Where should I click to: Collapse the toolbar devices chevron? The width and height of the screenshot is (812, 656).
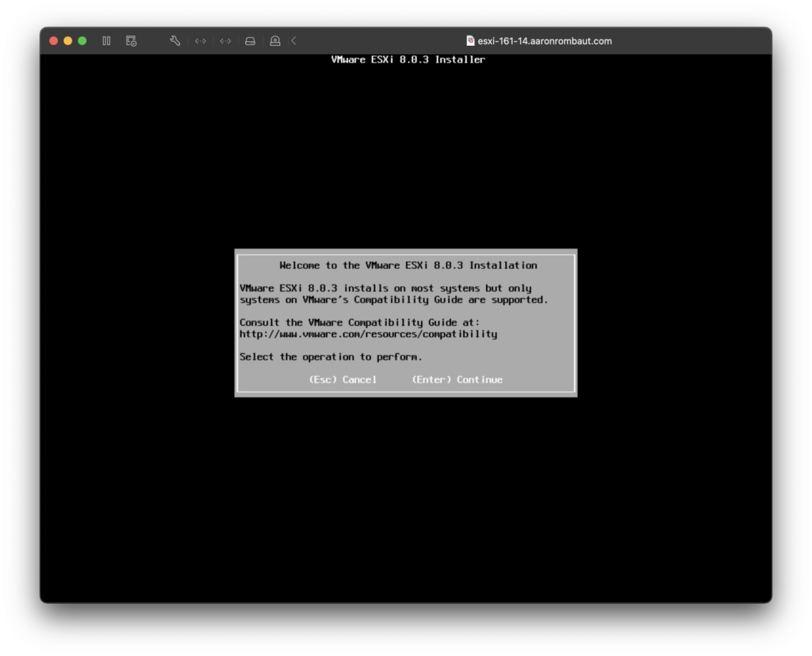click(x=293, y=41)
